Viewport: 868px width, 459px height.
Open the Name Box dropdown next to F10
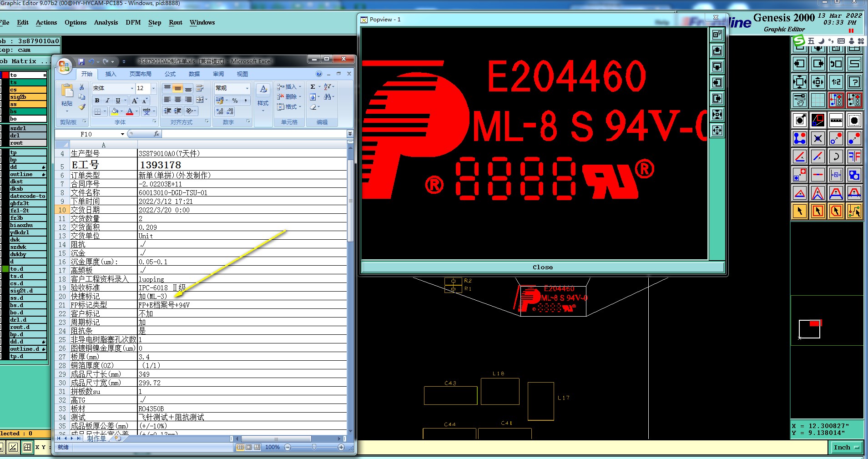(x=122, y=134)
